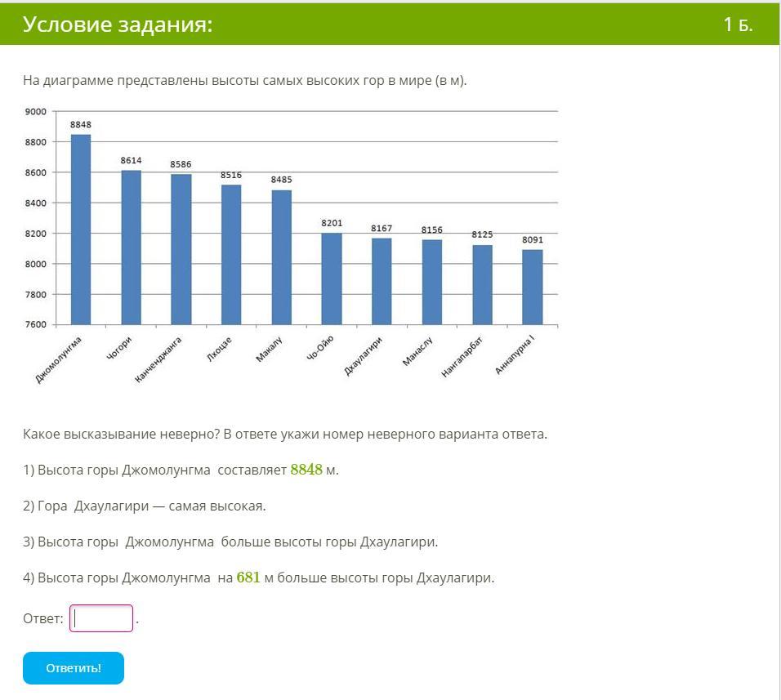Click statement 2 about Дхаулагири being highest
Screen dimensions: 781x700
point(145,506)
